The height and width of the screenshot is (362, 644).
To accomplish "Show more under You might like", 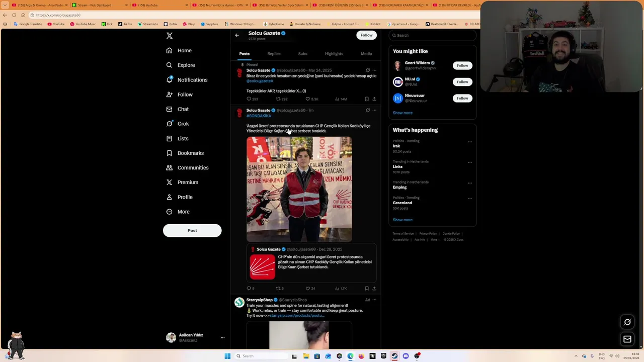I will click(x=403, y=113).
